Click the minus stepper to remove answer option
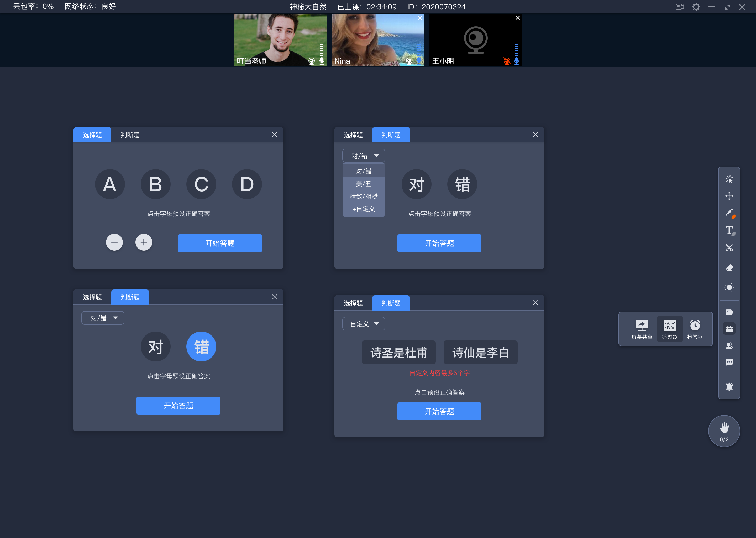The image size is (756, 538). click(114, 242)
